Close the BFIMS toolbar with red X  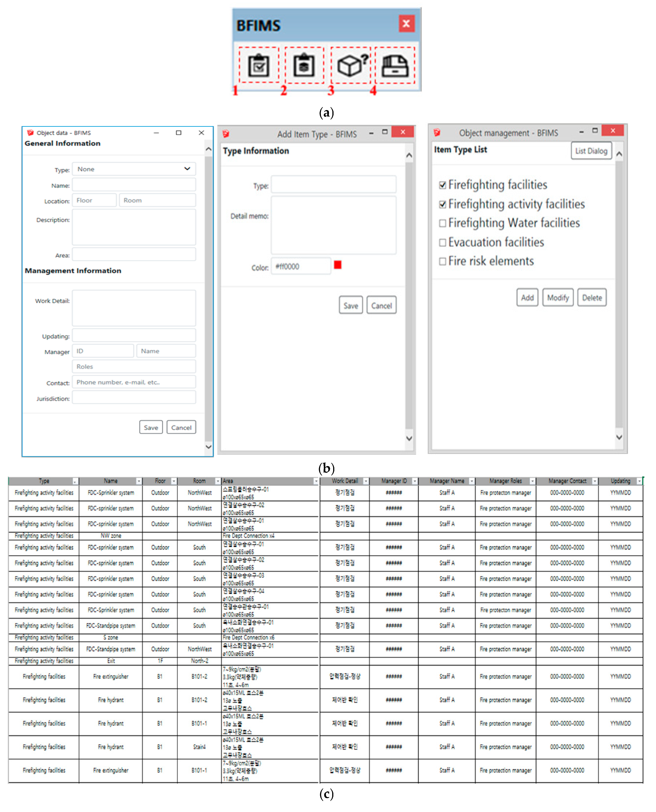pyautogui.click(x=407, y=23)
